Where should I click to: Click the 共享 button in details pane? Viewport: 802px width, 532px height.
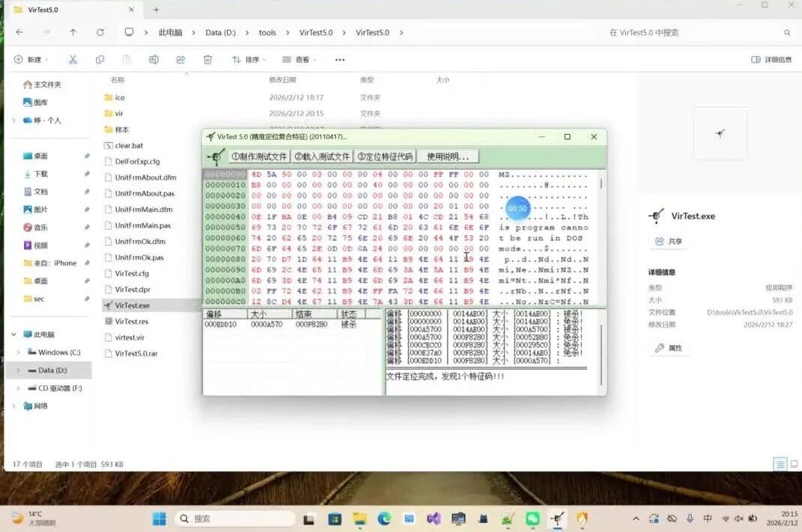click(x=669, y=241)
